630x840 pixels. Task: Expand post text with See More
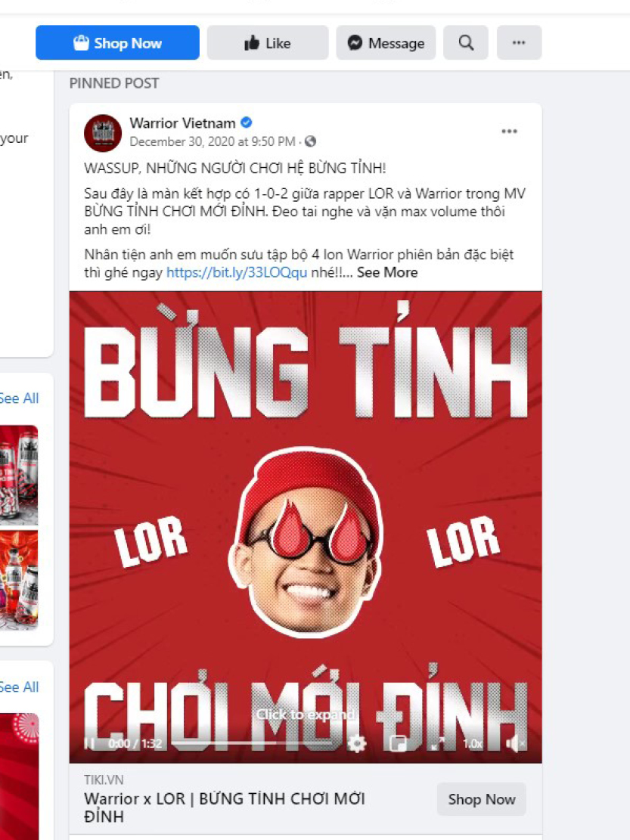click(x=386, y=272)
